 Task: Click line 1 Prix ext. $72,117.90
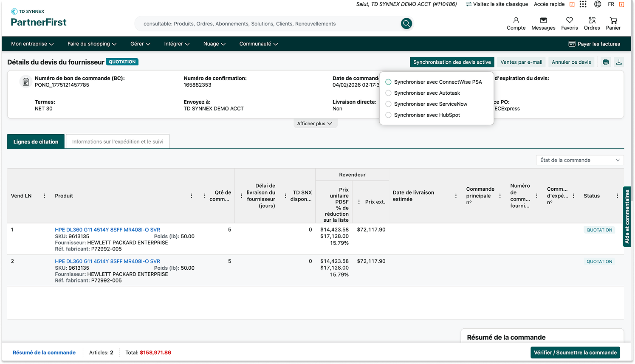point(371,230)
